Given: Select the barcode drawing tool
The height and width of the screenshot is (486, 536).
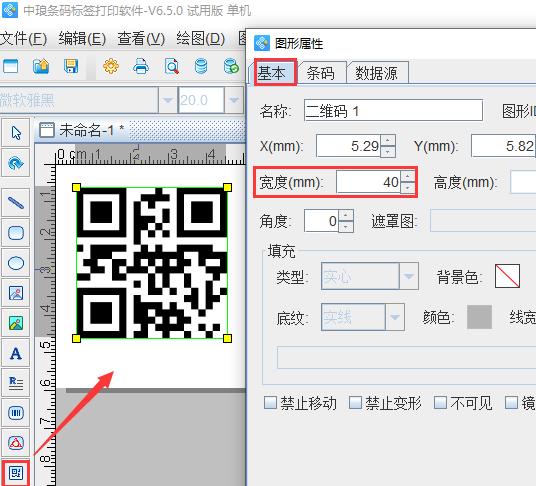Looking at the screenshot, I should [16, 413].
